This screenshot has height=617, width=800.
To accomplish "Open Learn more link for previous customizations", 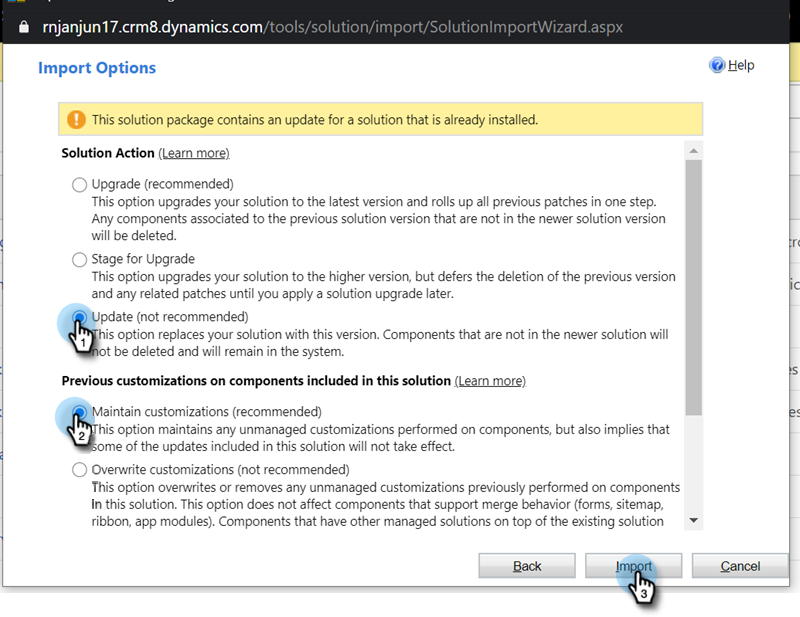I will 490,381.
